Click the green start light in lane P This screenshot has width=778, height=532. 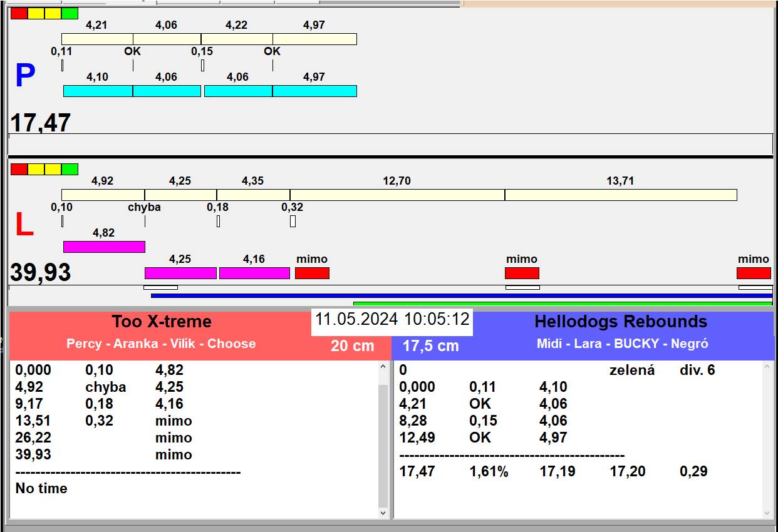(x=70, y=13)
